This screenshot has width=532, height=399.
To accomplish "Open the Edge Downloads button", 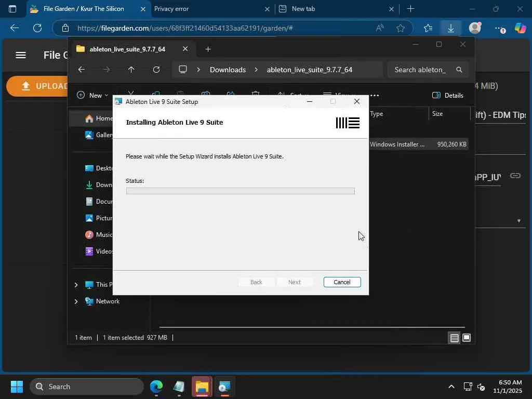I will pos(451,28).
